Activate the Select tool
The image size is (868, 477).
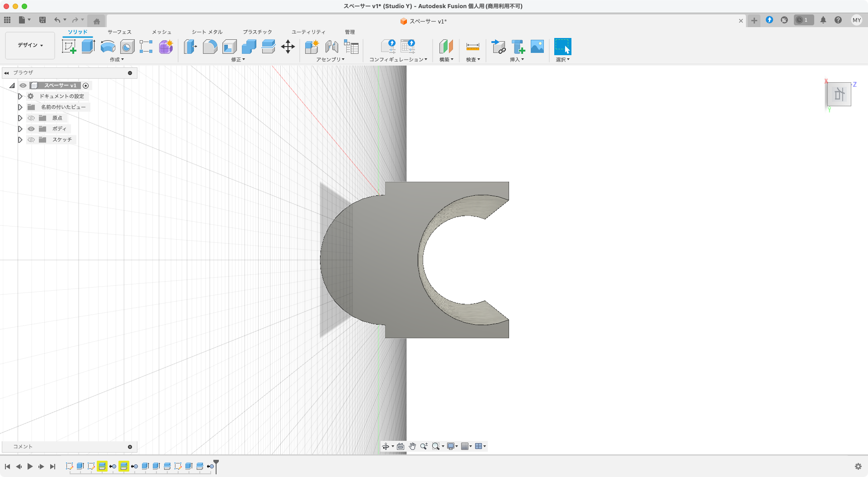[562, 47]
